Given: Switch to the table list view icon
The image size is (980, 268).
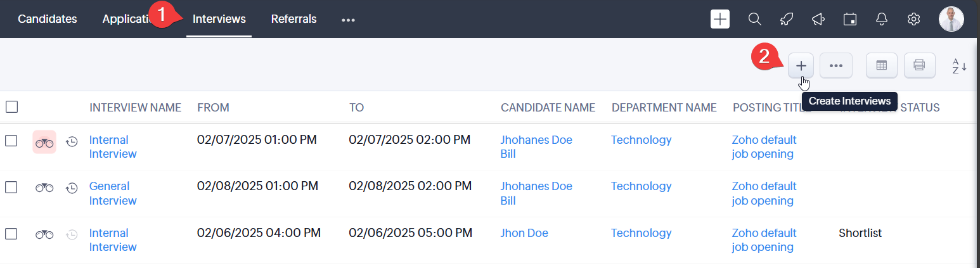Looking at the screenshot, I should (x=882, y=65).
